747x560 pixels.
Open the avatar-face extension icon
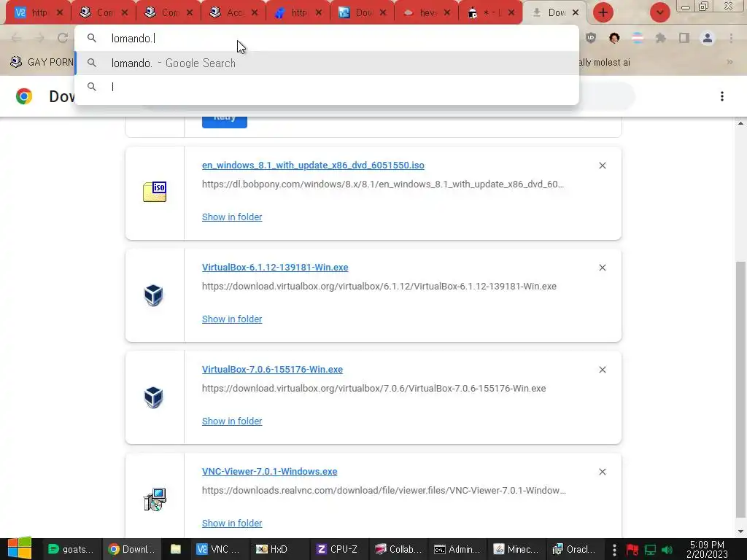click(x=614, y=38)
